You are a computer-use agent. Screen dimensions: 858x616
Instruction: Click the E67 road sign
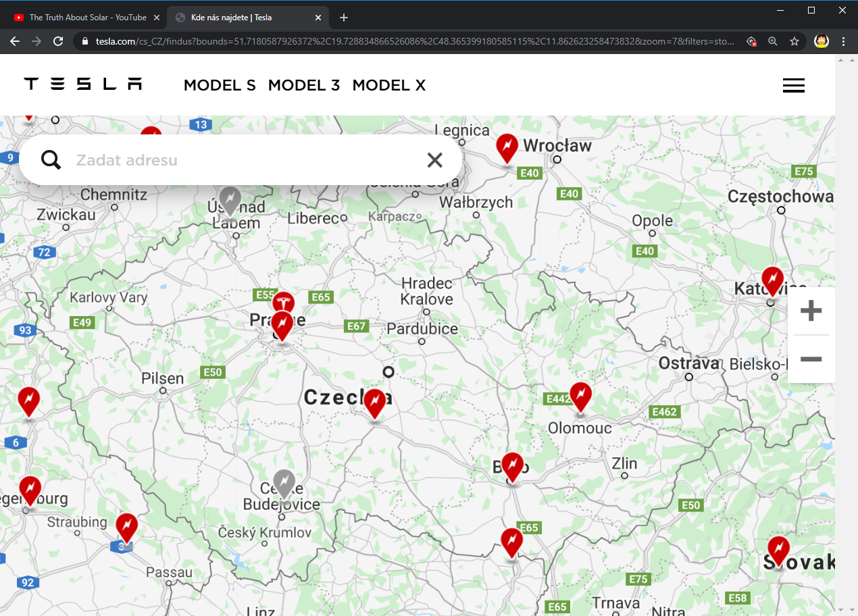(356, 326)
